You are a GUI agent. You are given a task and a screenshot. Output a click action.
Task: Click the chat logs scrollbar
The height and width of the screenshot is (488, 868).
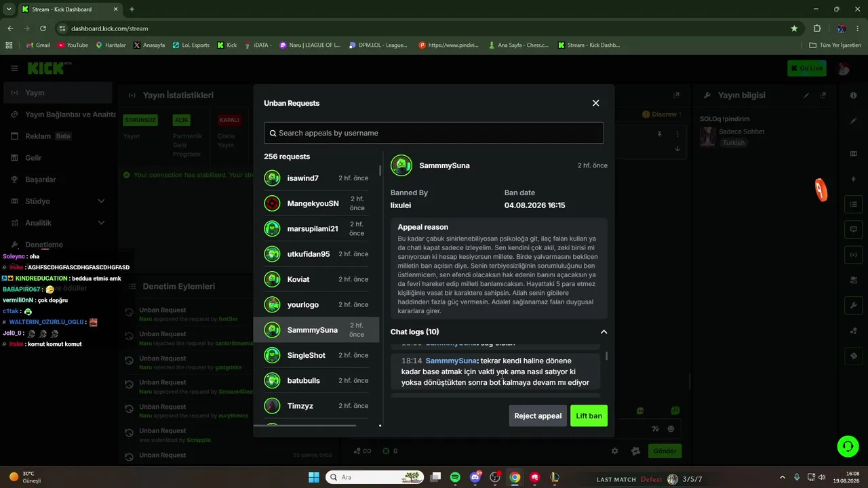(x=606, y=355)
